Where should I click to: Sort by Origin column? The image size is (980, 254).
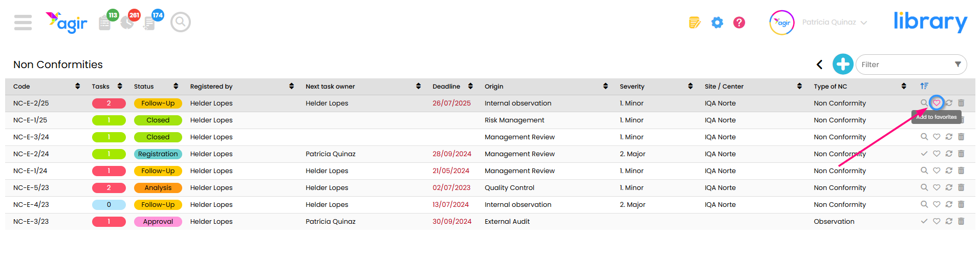pos(606,86)
